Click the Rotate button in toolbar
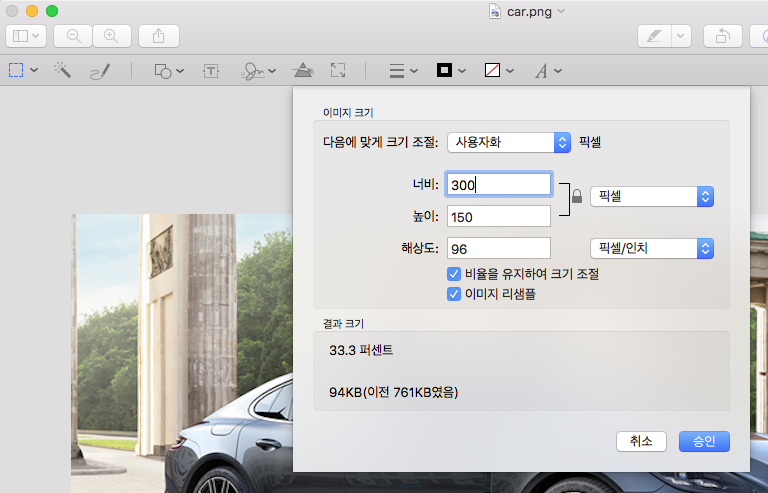768x493 pixels. pos(722,36)
